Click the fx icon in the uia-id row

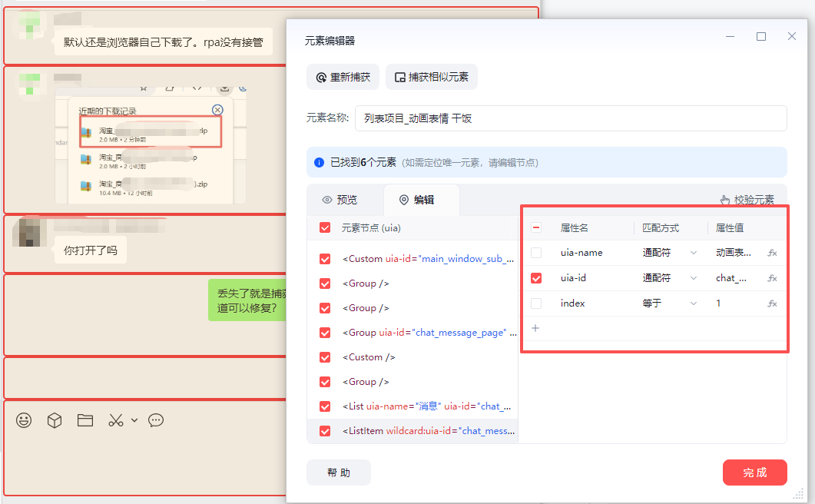pos(772,278)
